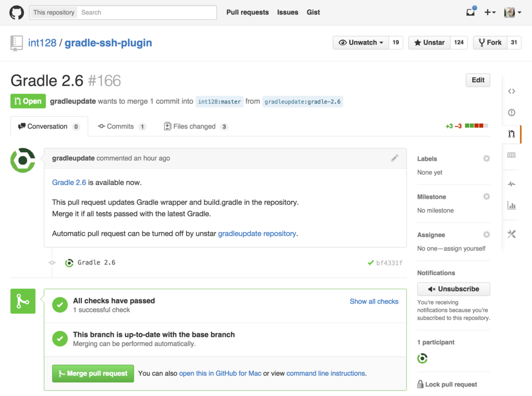Viewport: 532px width, 396px height.
Task: Open the int128 owner link
Action: tap(42, 43)
